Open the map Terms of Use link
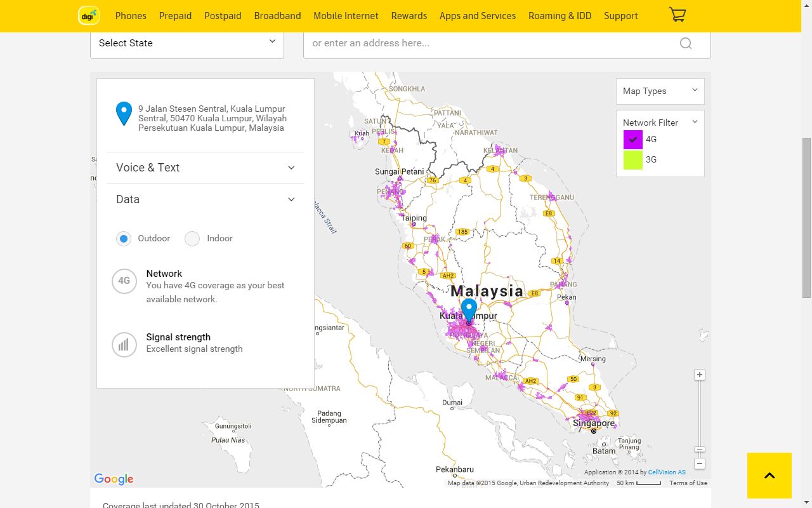This screenshot has width=812, height=508. pyautogui.click(x=688, y=483)
